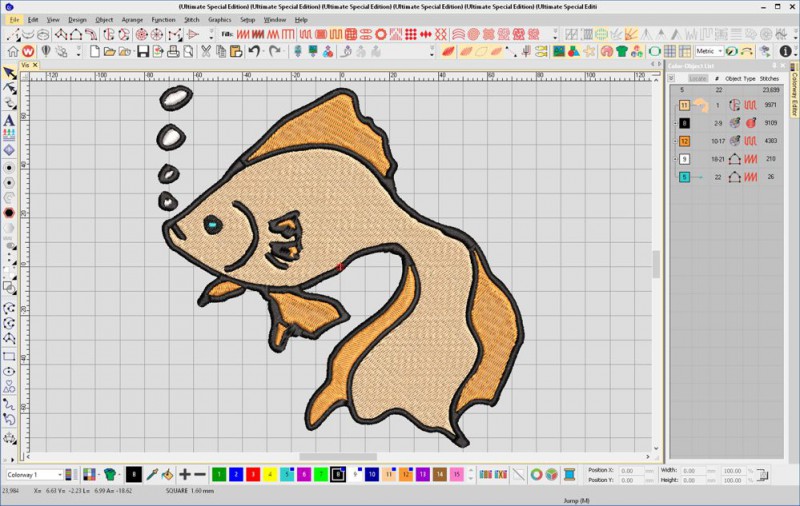Open the Arrange menu
Image resolution: width=800 pixels, height=506 pixels.
(132, 20)
